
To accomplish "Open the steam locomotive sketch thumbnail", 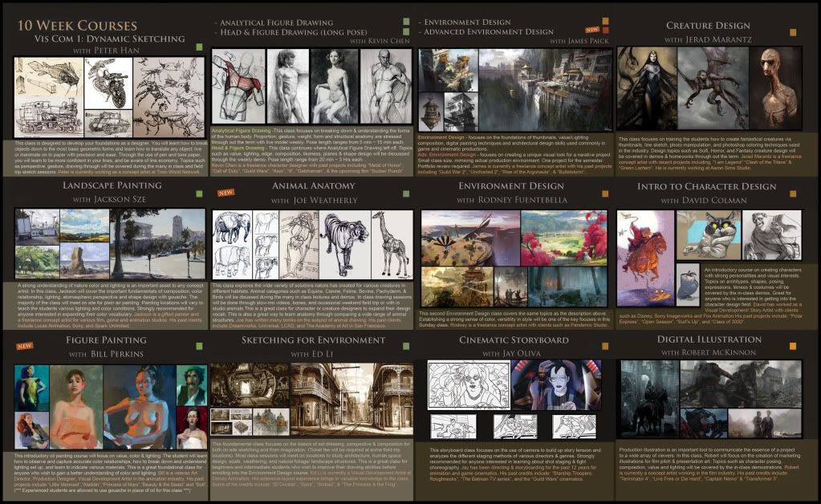I will [x=49, y=116].
